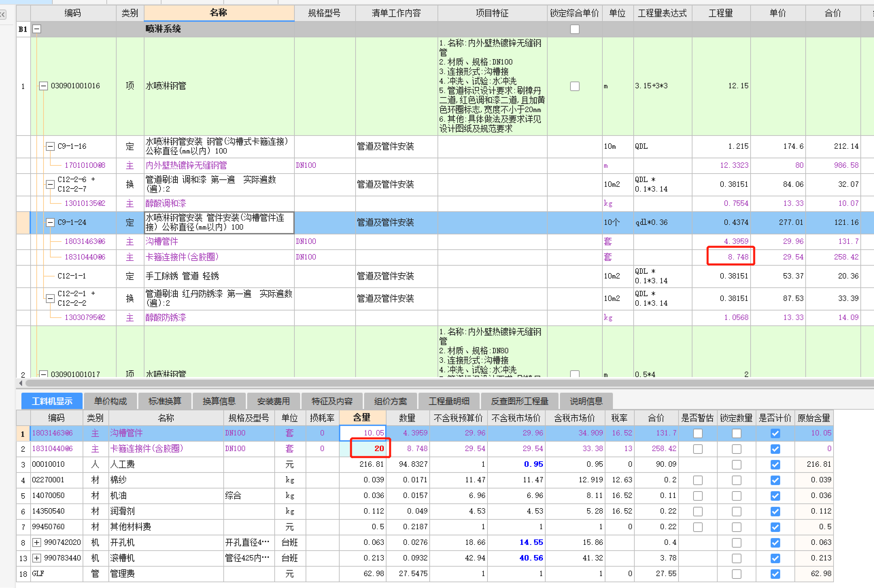Collapse the C9-1-16 quota node
This screenshot has height=588, width=874.
pyautogui.click(x=50, y=146)
